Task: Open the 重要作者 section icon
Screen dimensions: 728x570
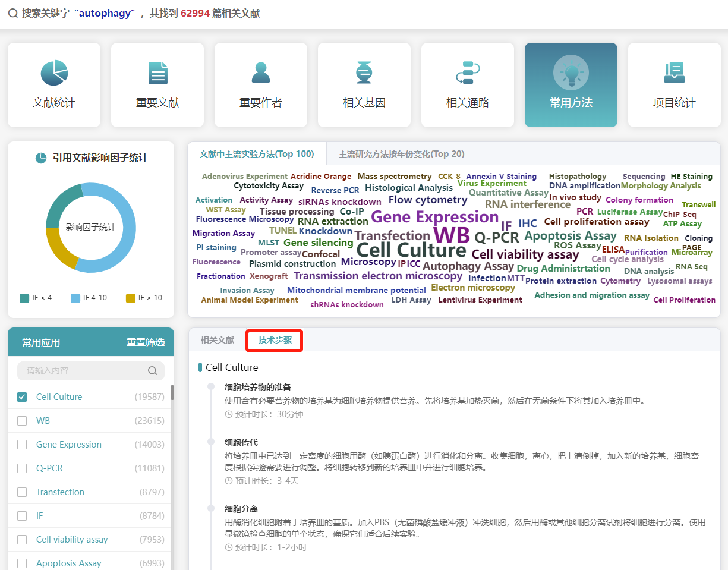Action: click(x=260, y=72)
